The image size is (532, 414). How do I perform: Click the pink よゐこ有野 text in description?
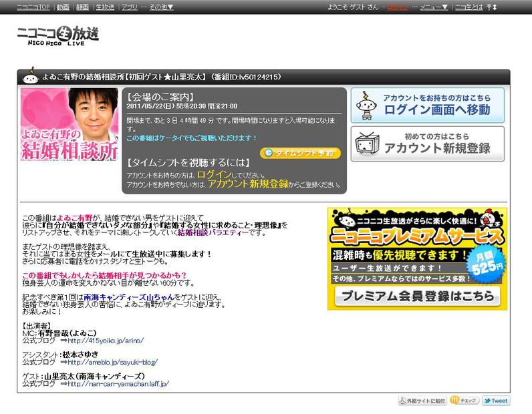pos(74,218)
